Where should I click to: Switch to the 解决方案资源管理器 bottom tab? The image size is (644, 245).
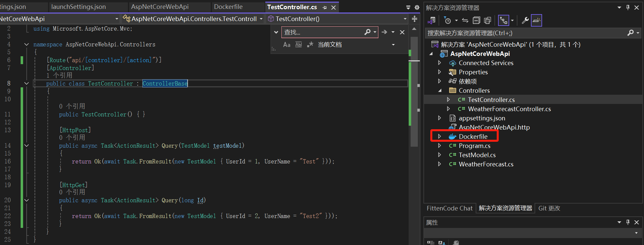[505, 208]
